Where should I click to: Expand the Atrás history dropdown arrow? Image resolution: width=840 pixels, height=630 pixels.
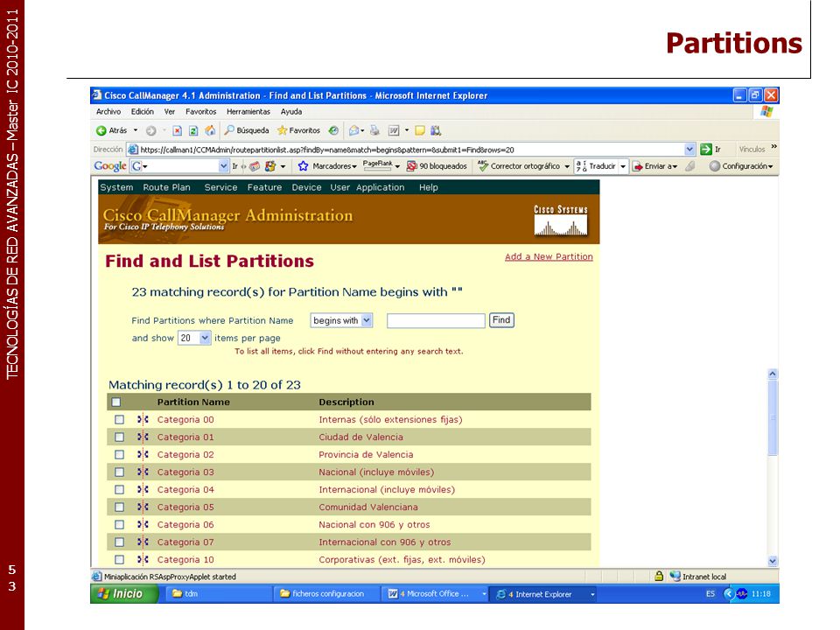coord(136,130)
